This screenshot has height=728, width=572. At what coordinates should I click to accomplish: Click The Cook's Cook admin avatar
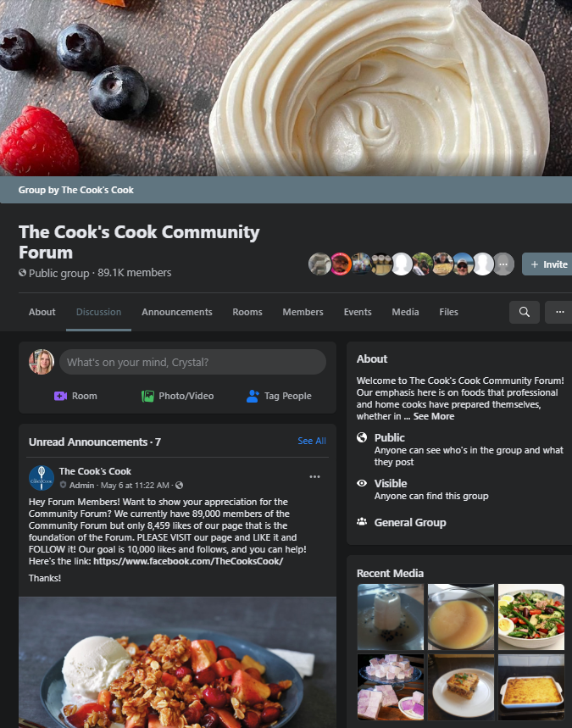pos(42,478)
